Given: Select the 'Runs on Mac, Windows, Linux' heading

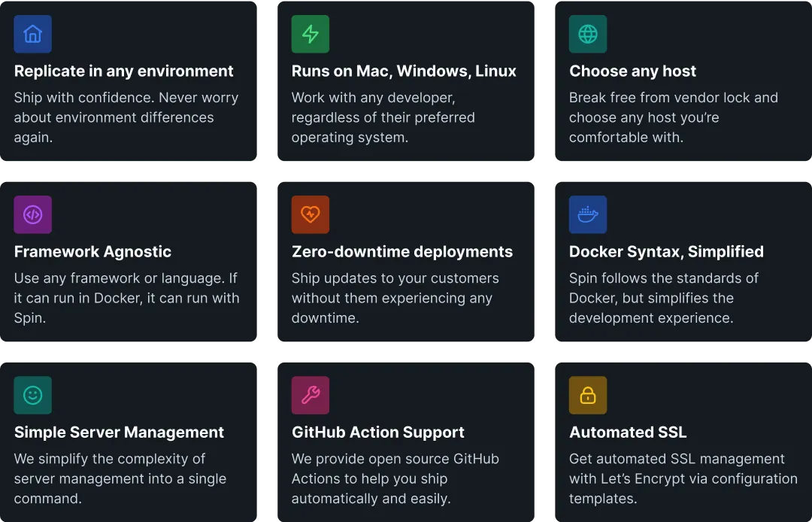Looking at the screenshot, I should (404, 71).
